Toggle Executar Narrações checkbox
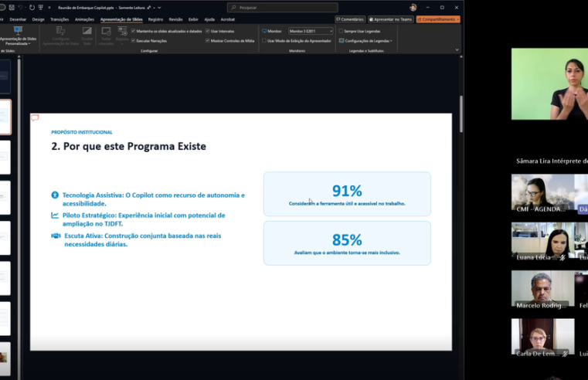This screenshot has height=380, width=588. click(133, 40)
